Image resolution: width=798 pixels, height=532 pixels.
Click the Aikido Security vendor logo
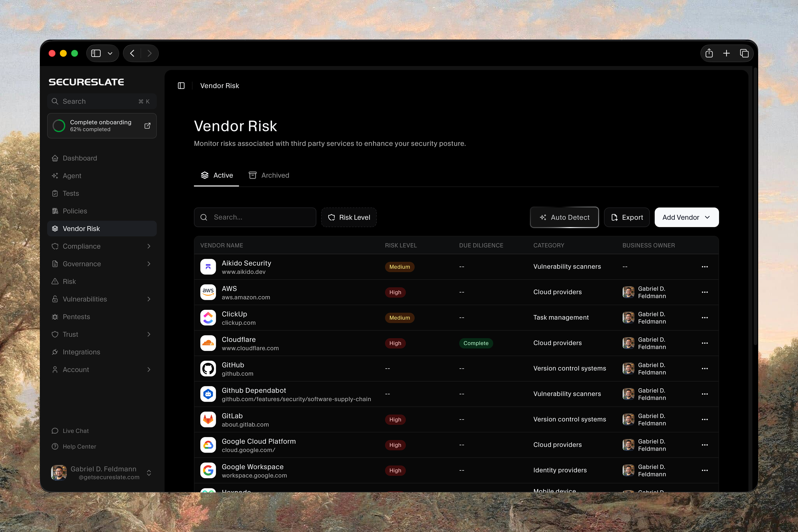(208, 267)
